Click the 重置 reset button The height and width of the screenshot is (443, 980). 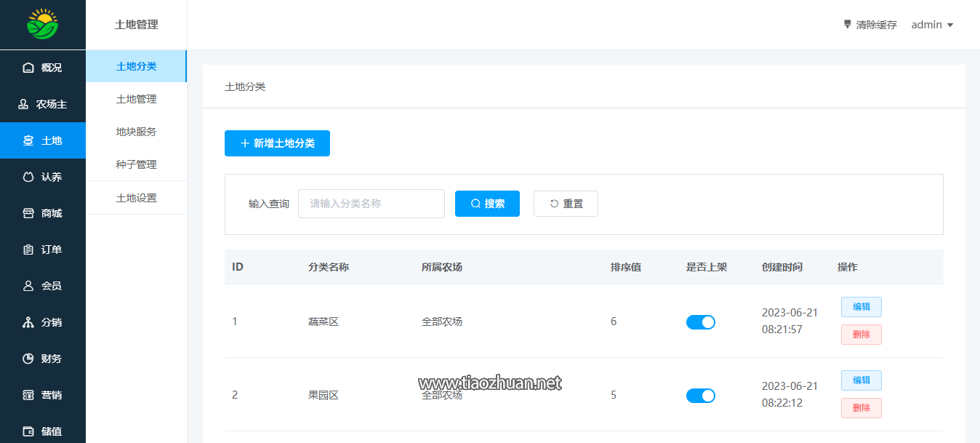566,204
